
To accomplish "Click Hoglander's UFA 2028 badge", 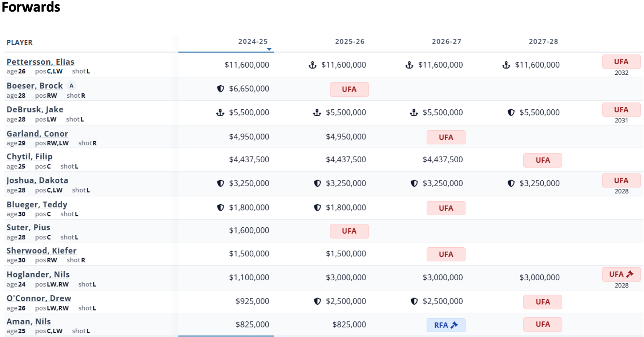I will pos(621,275).
